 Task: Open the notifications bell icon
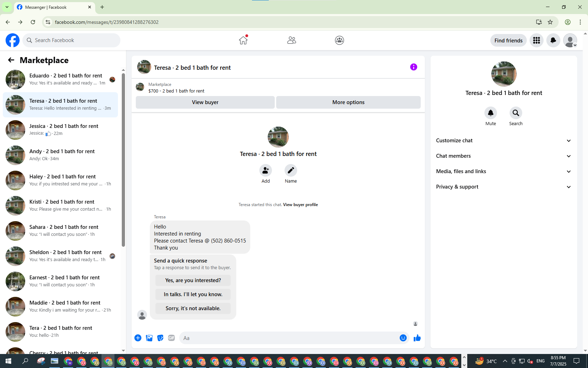click(553, 40)
